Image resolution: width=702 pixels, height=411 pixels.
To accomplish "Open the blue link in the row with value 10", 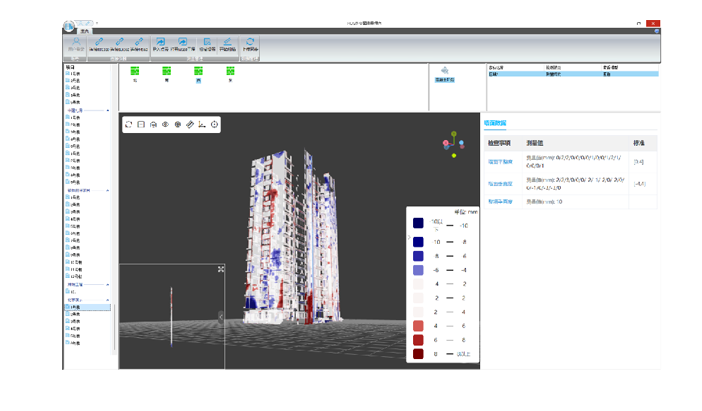I will (x=500, y=202).
